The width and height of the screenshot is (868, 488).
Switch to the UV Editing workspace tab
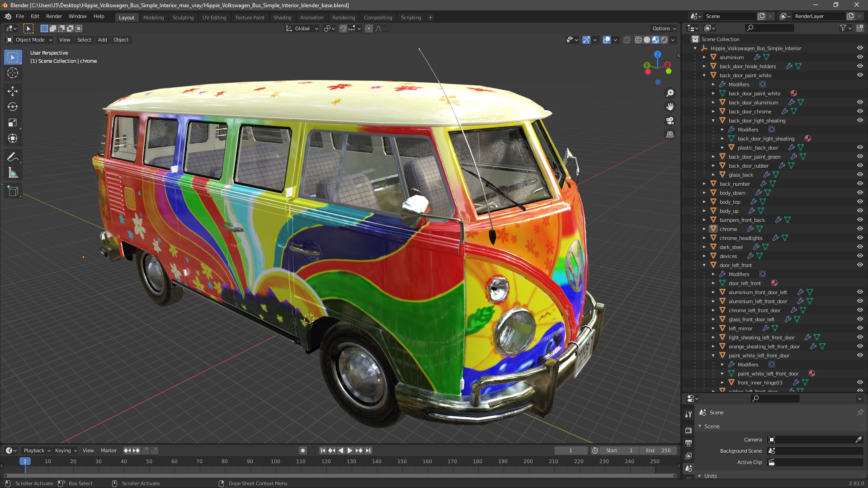214,18
